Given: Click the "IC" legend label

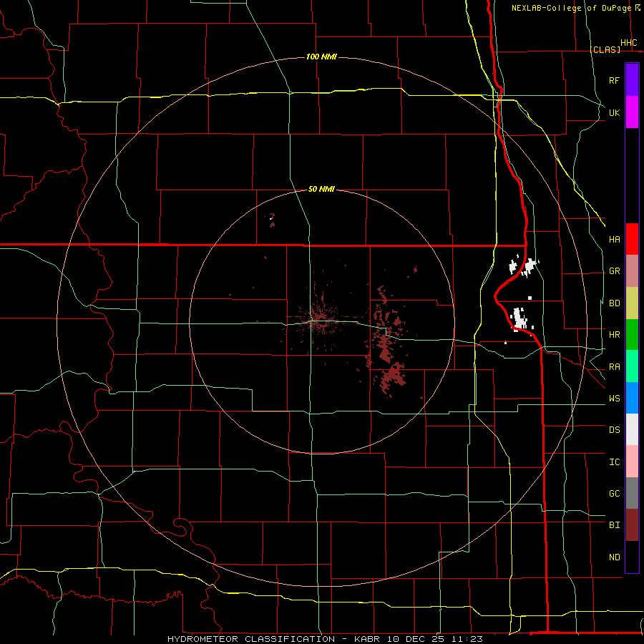Looking at the screenshot, I should [614, 462].
